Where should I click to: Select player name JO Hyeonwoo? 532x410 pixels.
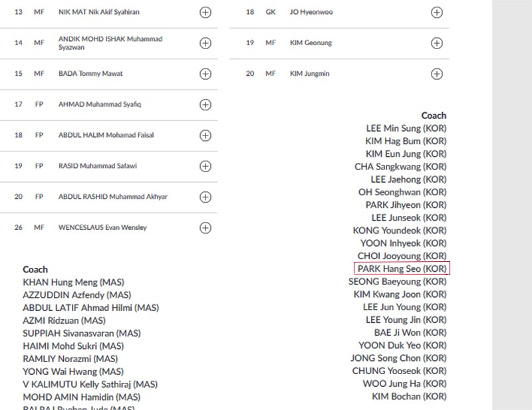click(x=311, y=13)
